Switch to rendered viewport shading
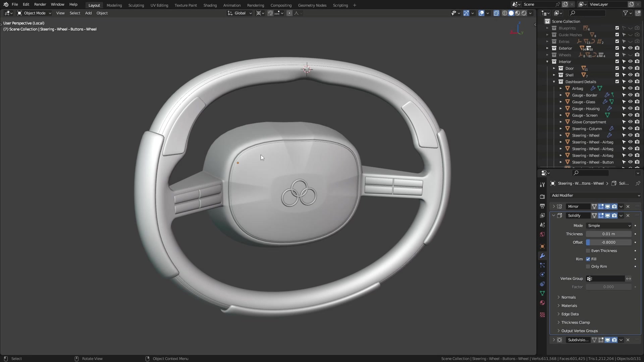 (524, 13)
